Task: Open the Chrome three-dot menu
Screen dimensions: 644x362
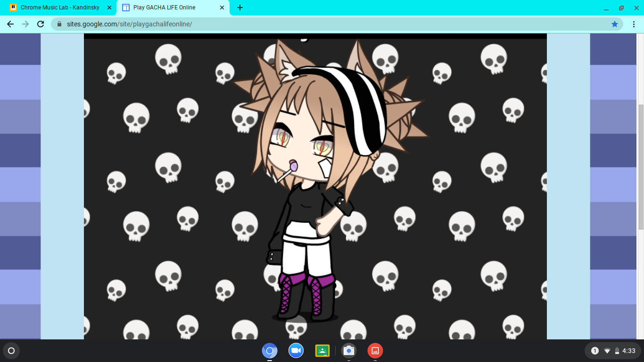Action: [x=634, y=24]
